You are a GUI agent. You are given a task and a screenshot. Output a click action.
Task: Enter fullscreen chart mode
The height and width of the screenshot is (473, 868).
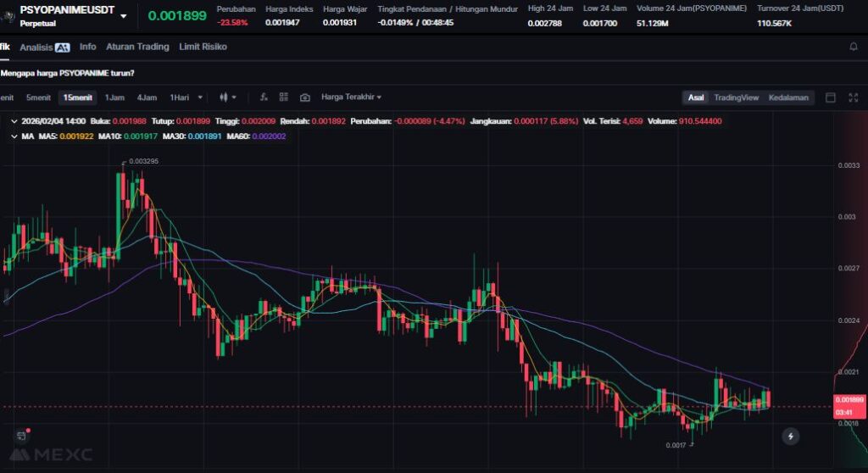coord(854,97)
